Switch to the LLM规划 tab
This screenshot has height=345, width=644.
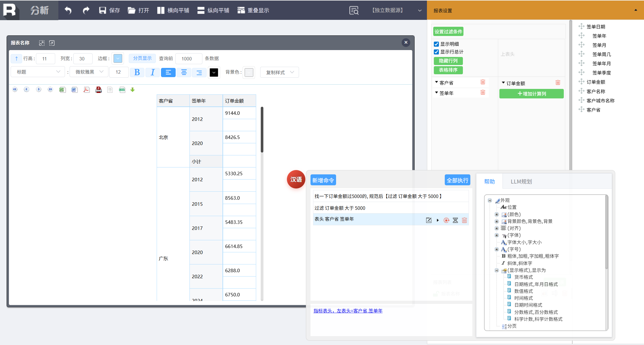coord(521,182)
